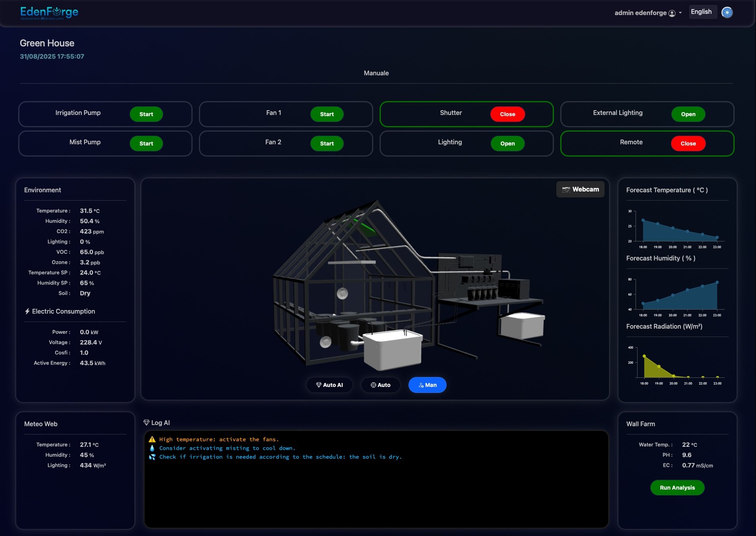Screen dimensions: 756x536
Task: Click the misting water drop icon
Action: coord(152,448)
